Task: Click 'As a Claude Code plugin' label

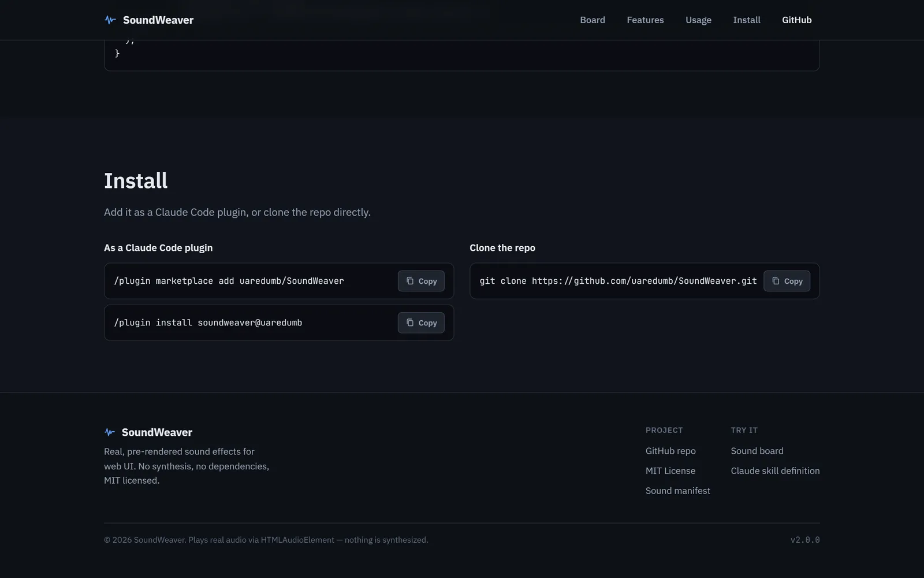Action: pos(158,248)
